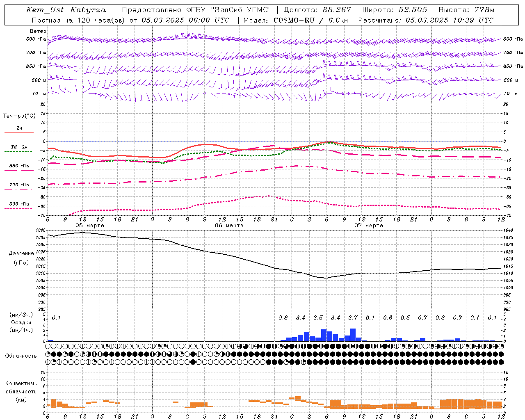
Task: Click the 3-hour precipitation value 0.6
Action: pyautogui.click(x=388, y=318)
